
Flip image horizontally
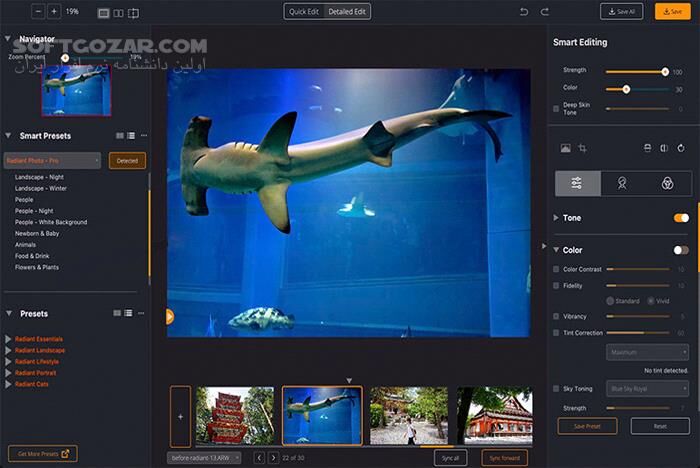pos(664,148)
